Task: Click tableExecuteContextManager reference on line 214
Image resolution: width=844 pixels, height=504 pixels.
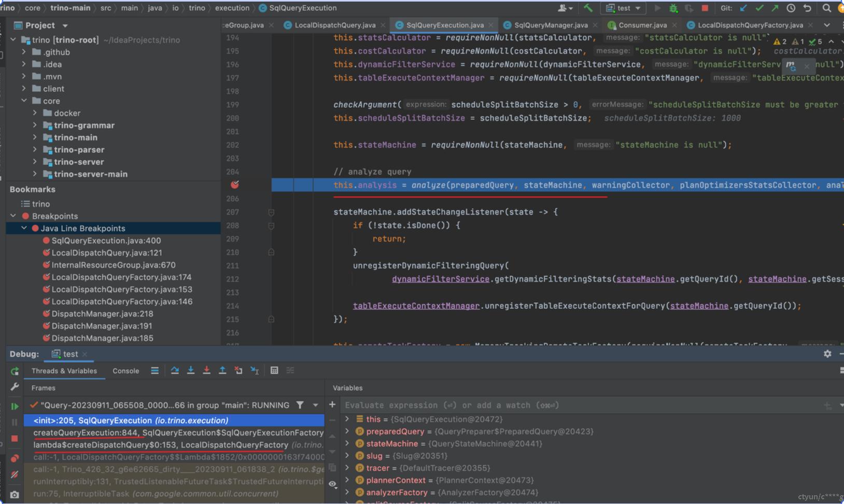Action: pos(416,306)
